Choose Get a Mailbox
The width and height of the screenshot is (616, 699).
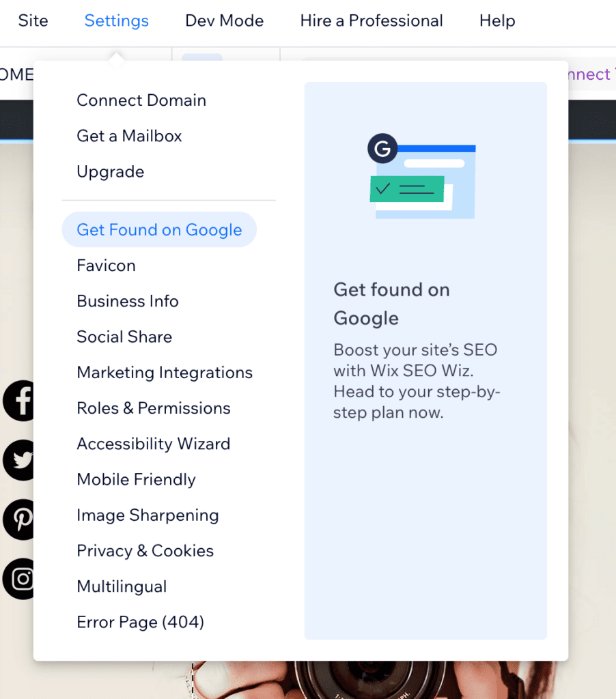(129, 136)
